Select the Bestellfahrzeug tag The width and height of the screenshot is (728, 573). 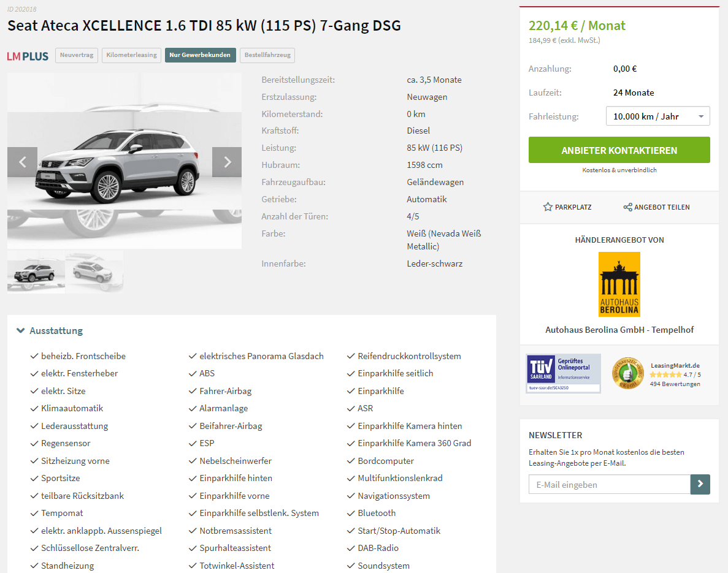267,55
